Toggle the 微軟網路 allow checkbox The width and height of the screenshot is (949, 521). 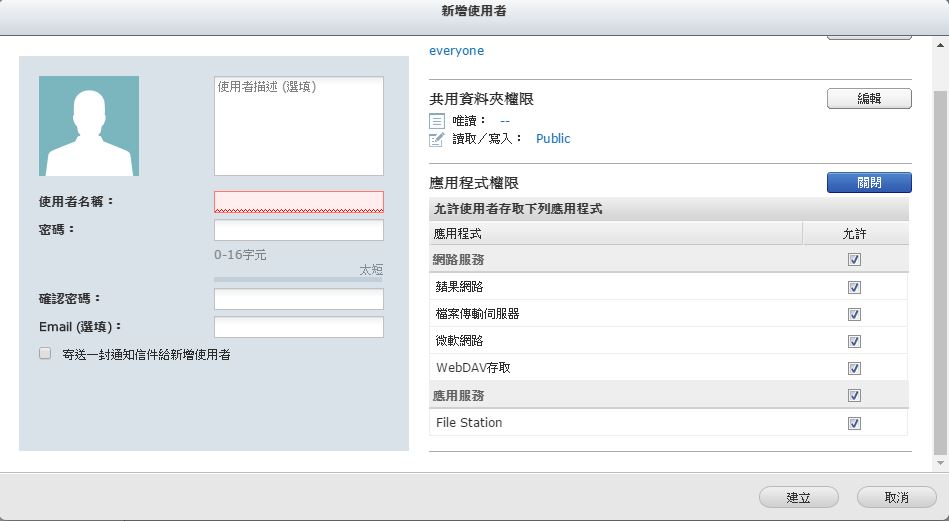pyautogui.click(x=854, y=341)
